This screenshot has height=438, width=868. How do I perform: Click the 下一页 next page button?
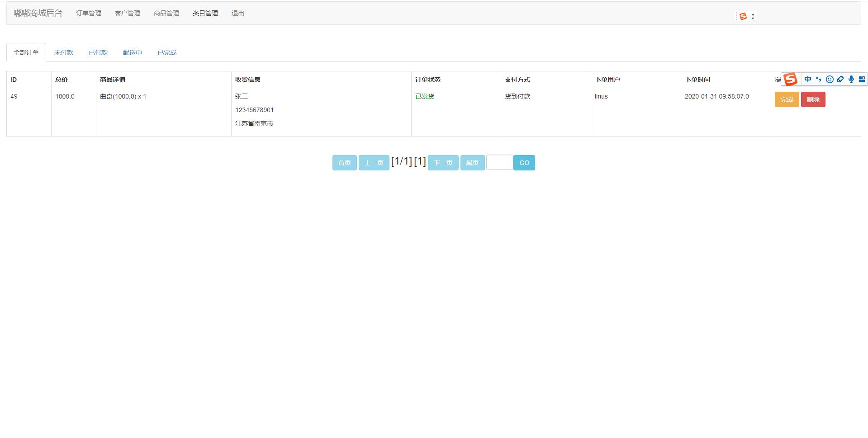[x=443, y=163]
